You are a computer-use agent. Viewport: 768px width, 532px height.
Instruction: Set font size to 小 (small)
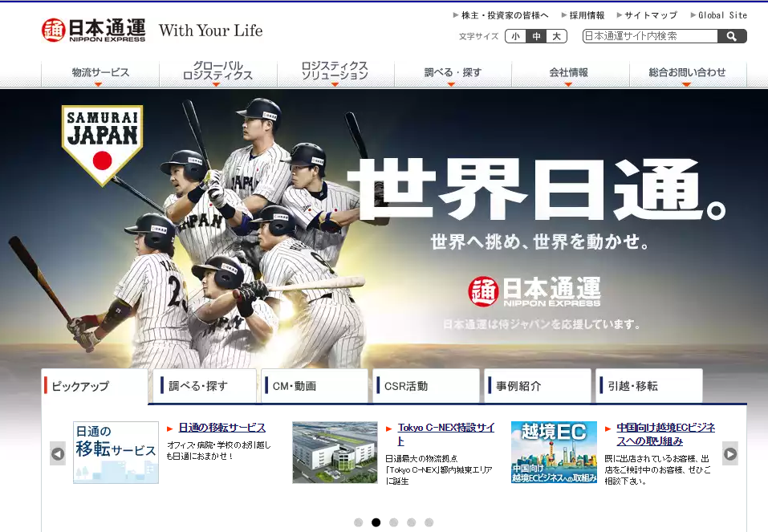[516, 36]
